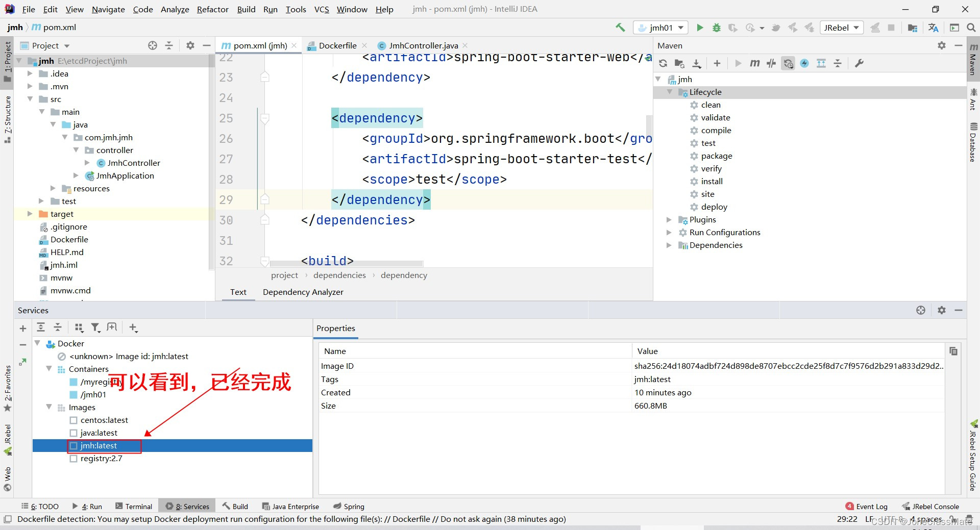Open the Services filter funnel

[95, 327]
